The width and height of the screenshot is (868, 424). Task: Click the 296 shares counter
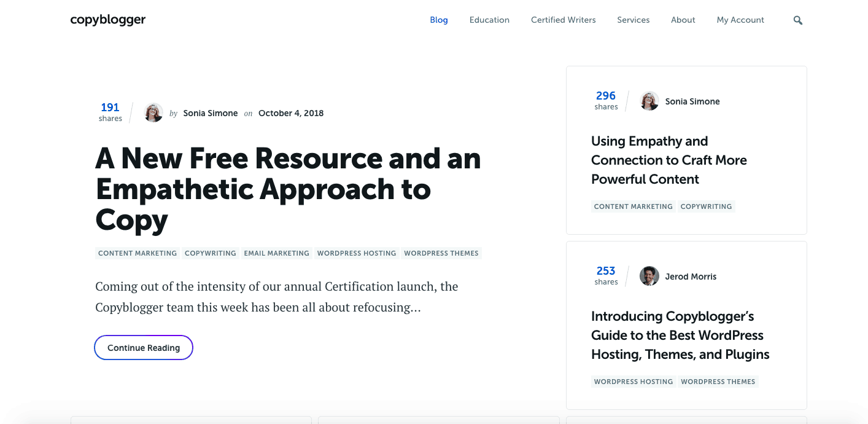point(606,100)
